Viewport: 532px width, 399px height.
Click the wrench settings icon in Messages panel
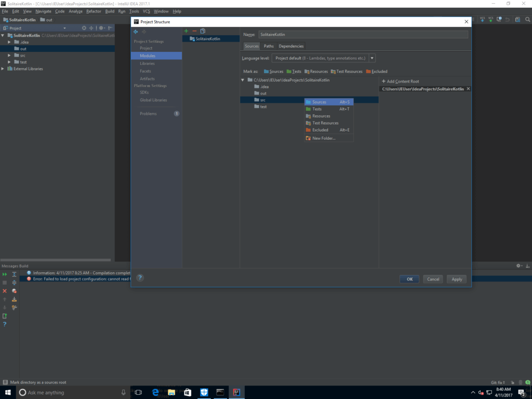[x=14, y=308]
